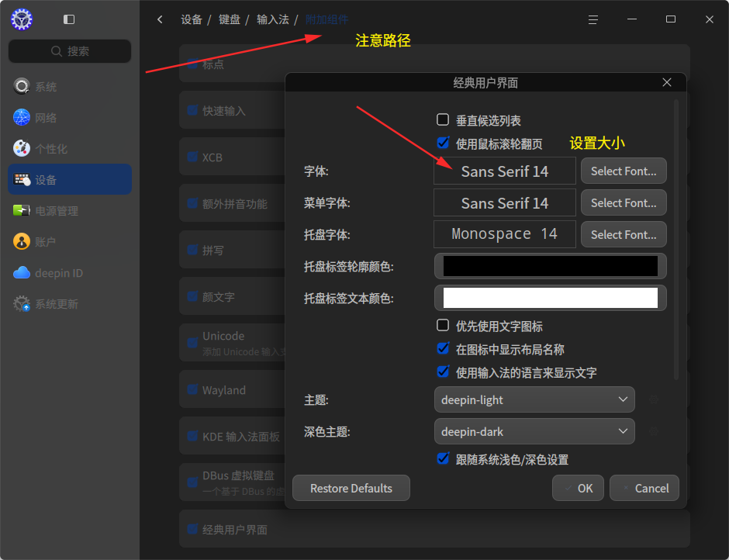This screenshot has height=560, width=729.
Task: Open 系统更新 from sidebar
Action: point(70,304)
